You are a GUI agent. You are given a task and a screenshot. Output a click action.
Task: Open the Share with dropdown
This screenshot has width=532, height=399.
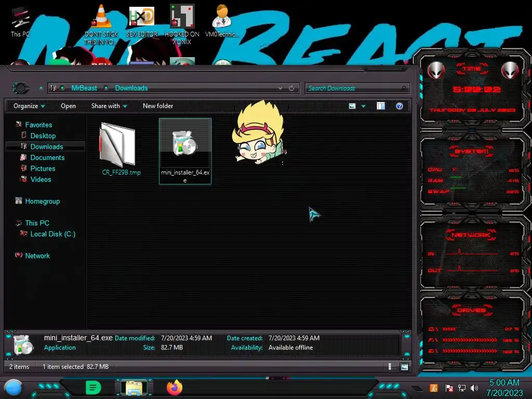pos(109,106)
